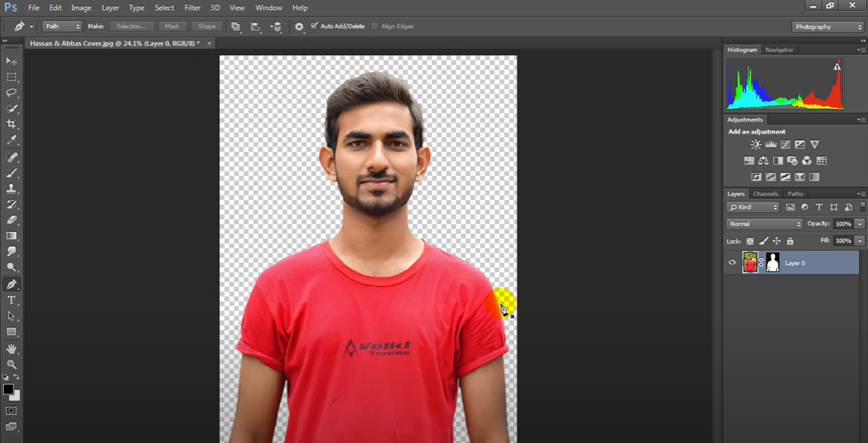Screen dimensions: 868x443
Task: Select the Rectangular Marquee tool
Action: point(12,77)
